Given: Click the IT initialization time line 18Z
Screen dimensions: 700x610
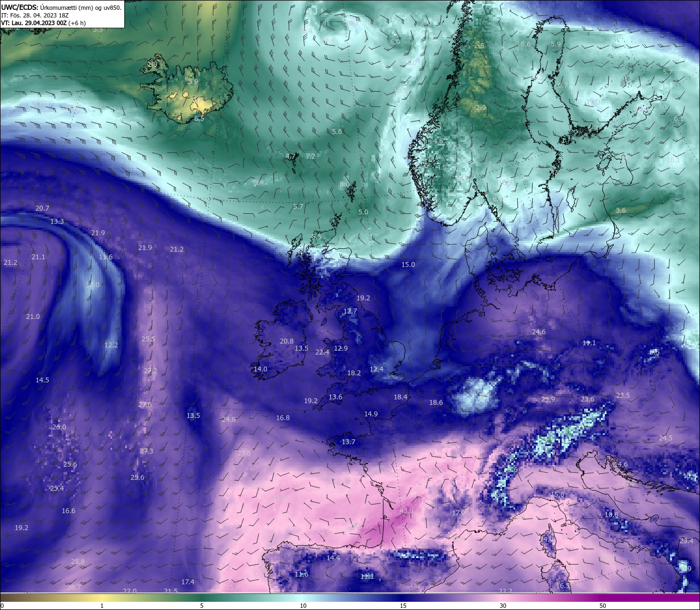Looking at the screenshot, I should [34, 15].
